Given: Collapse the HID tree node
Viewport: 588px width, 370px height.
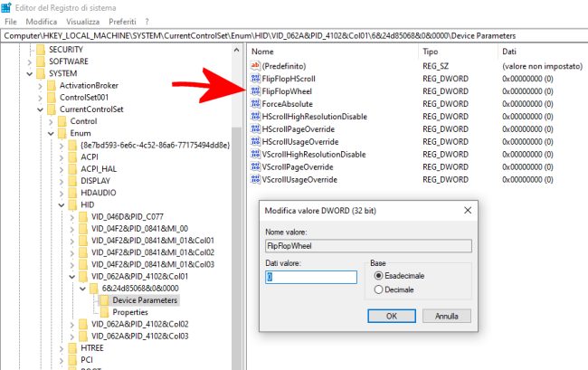Looking at the screenshot, I should (x=62, y=205).
